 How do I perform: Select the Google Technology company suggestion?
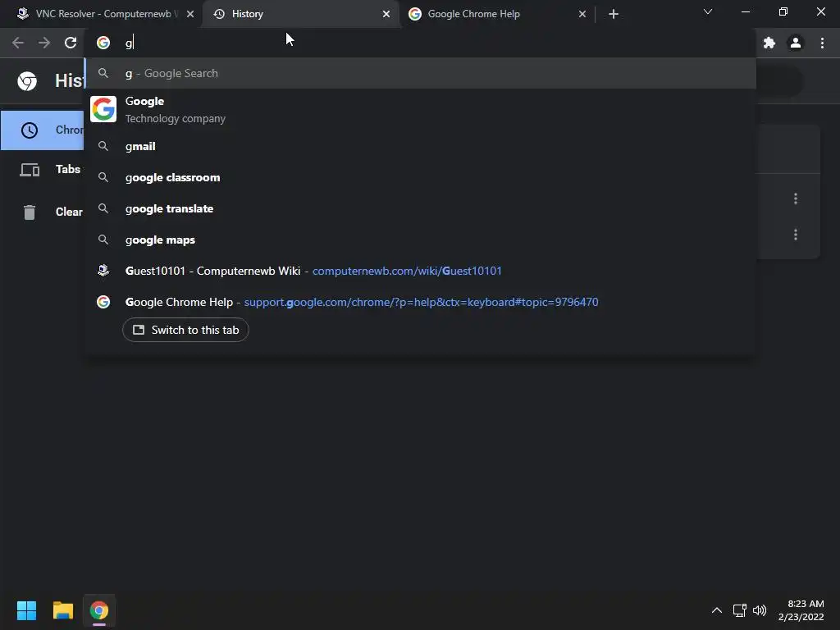[421, 109]
